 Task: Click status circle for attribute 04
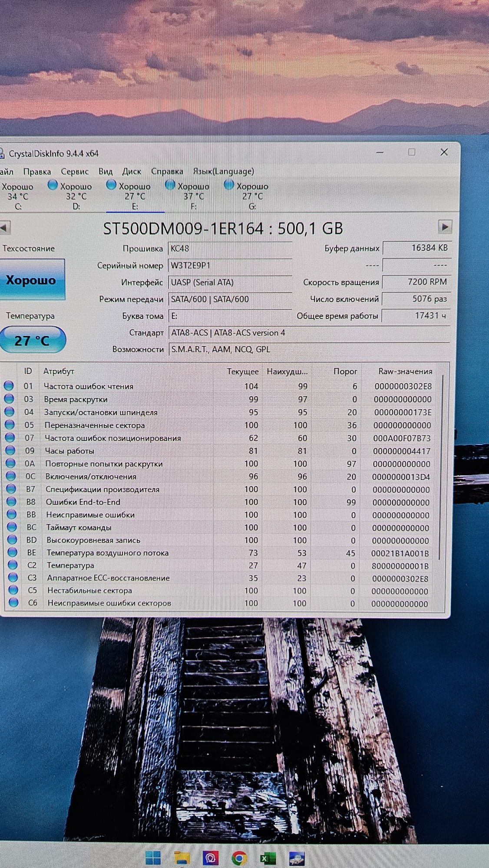click(9, 411)
